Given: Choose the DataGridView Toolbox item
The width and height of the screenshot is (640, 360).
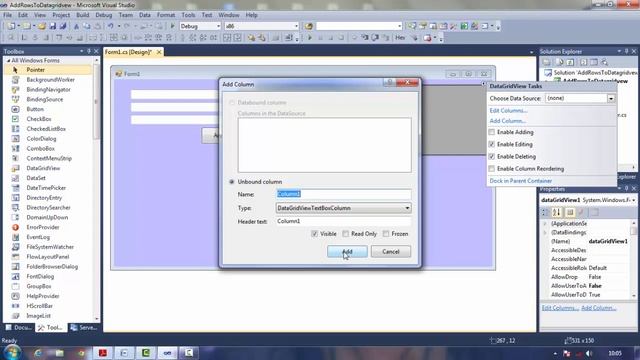Looking at the screenshot, I should [43, 168].
